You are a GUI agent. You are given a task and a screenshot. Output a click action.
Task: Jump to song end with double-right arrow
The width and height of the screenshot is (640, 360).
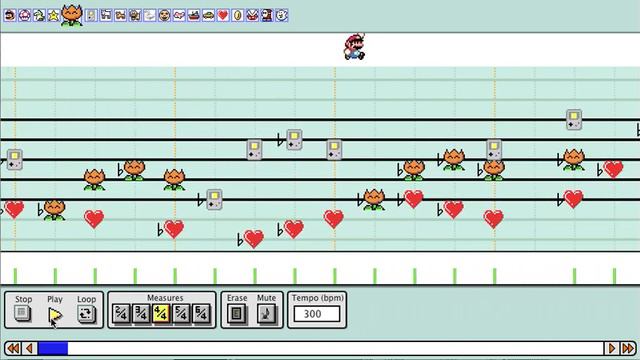point(628,348)
